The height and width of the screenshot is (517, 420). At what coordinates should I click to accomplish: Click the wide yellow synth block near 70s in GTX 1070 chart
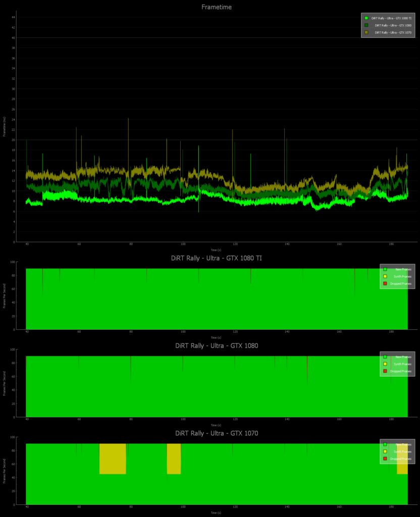[x=113, y=459]
